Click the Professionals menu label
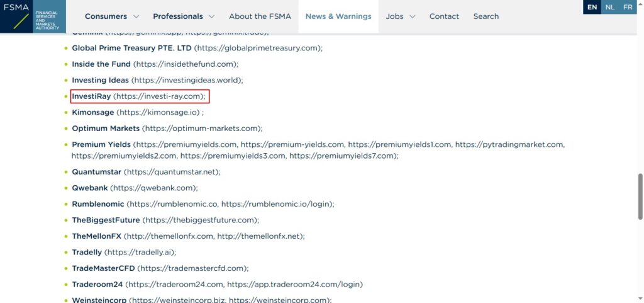644x303 pixels. [178, 16]
